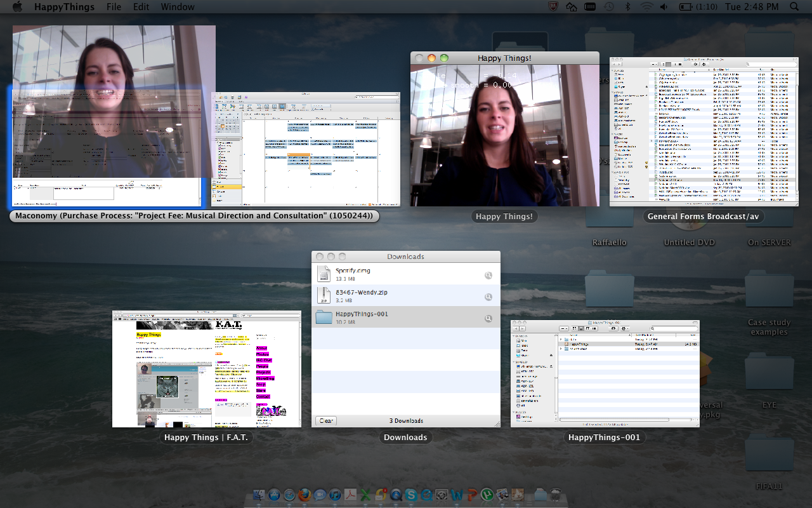The width and height of the screenshot is (812, 508).
Task: Click the Wi-Fi status icon
Action: 646,7
